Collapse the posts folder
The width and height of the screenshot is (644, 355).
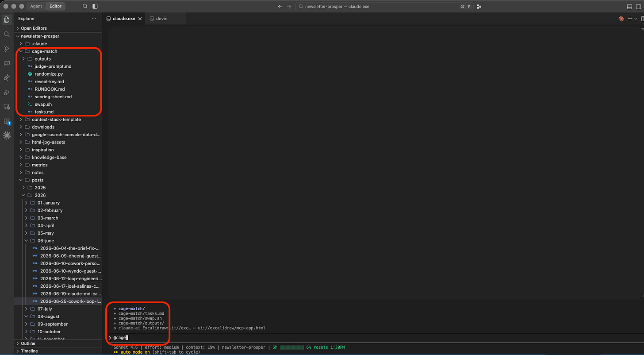click(x=58, y=180)
